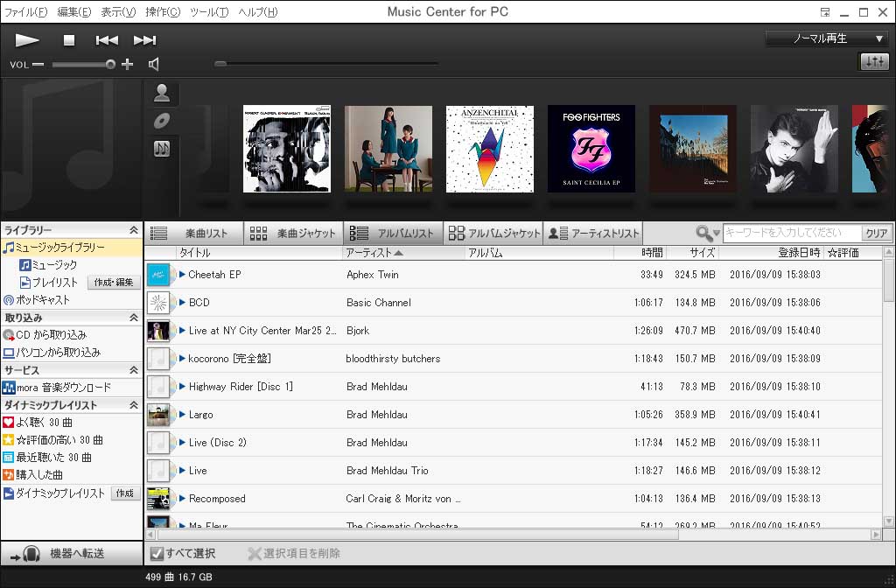
Task: Expand the Largo album row
Action: 182,414
